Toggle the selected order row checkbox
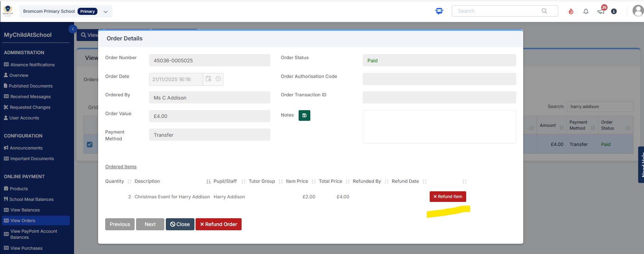644x254 pixels. (90, 144)
